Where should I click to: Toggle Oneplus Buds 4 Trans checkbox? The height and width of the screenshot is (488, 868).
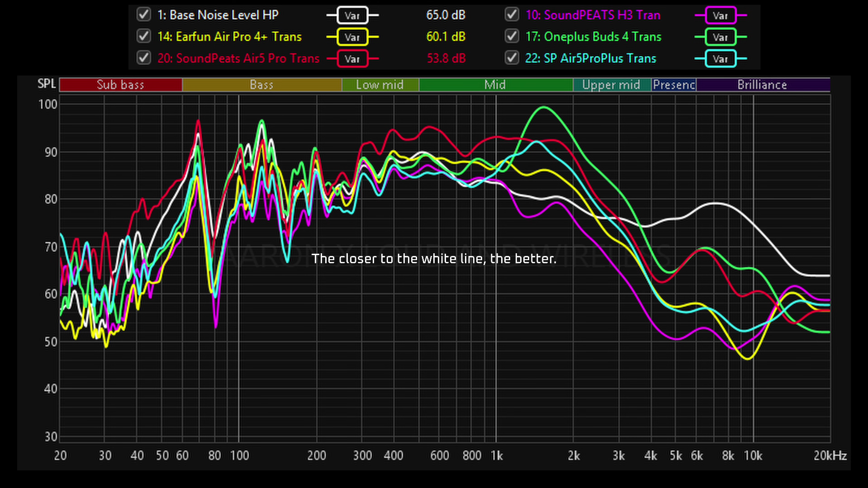512,36
